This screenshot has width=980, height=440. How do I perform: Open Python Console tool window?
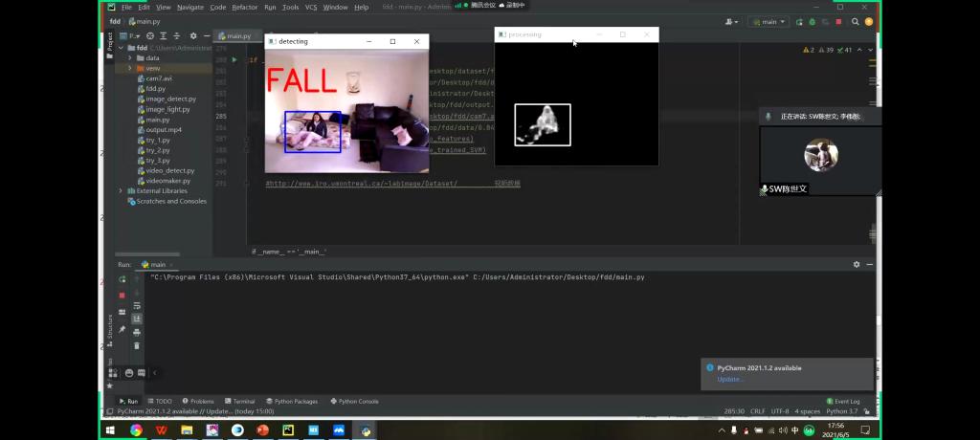click(x=354, y=401)
